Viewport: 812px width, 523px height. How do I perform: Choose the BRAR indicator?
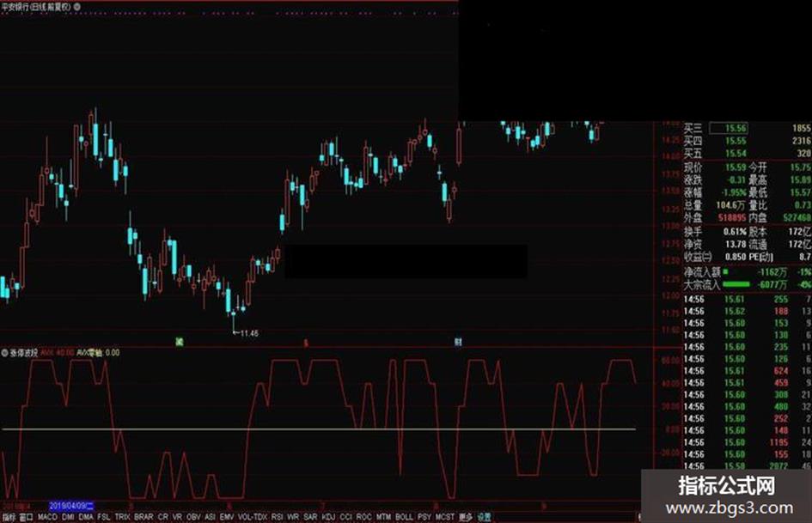tap(143, 517)
